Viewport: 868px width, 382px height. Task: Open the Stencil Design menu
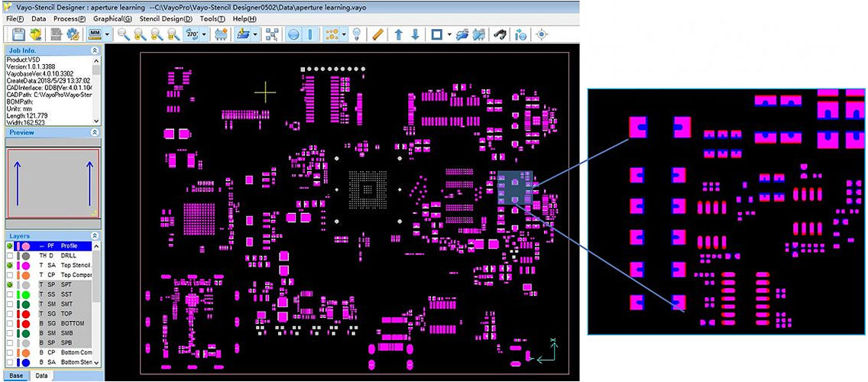coord(166,18)
